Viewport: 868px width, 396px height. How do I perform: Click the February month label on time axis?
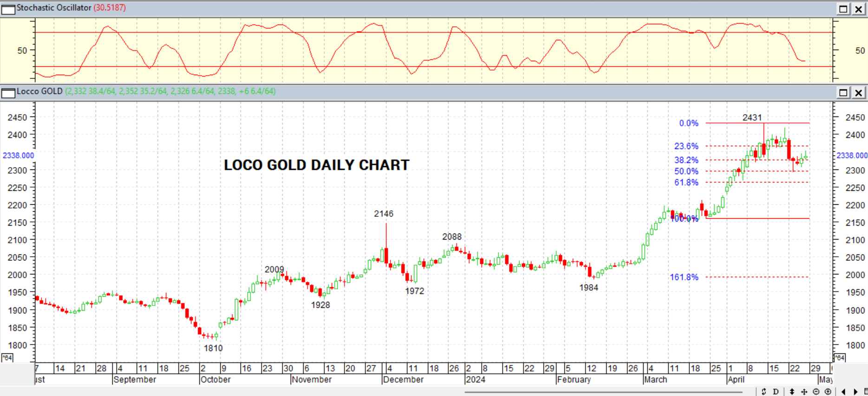tap(574, 380)
